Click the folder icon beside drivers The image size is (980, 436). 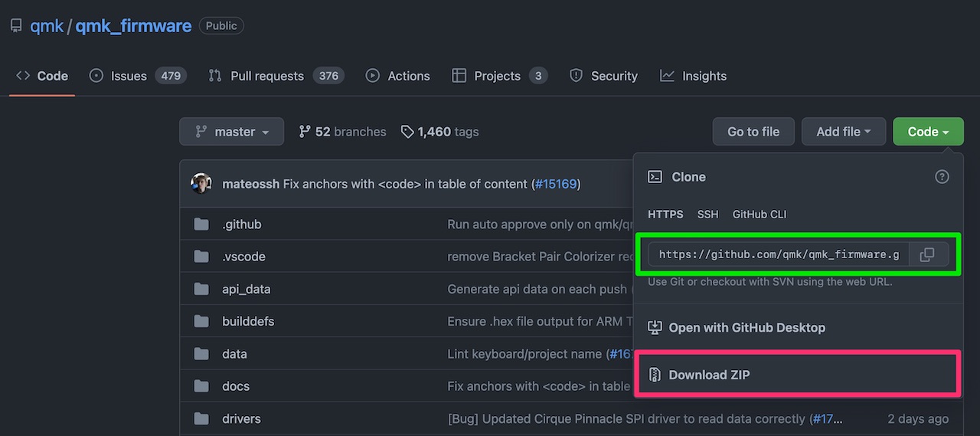click(x=201, y=419)
